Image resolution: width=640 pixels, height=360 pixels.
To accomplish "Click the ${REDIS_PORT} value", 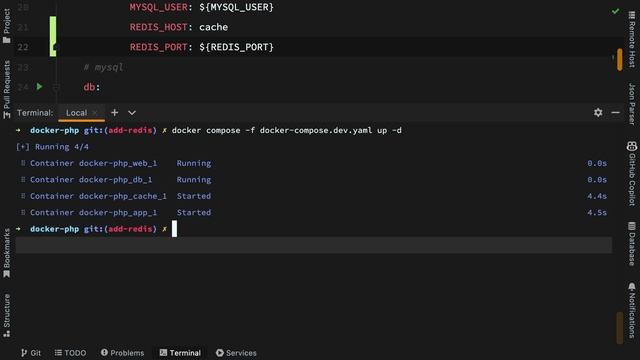I will pyautogui.click(x=236, y=47).
